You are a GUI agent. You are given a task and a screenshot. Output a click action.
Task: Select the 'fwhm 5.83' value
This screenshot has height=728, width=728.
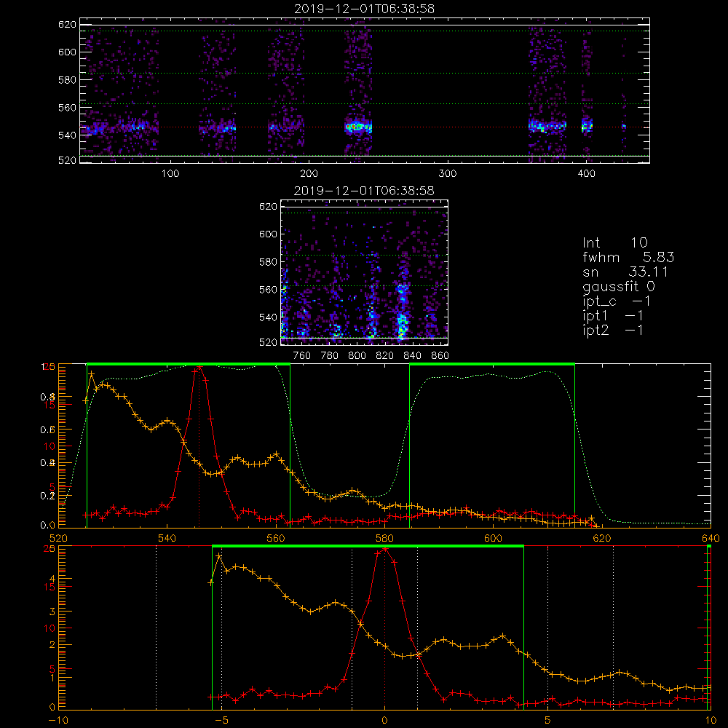629,257
